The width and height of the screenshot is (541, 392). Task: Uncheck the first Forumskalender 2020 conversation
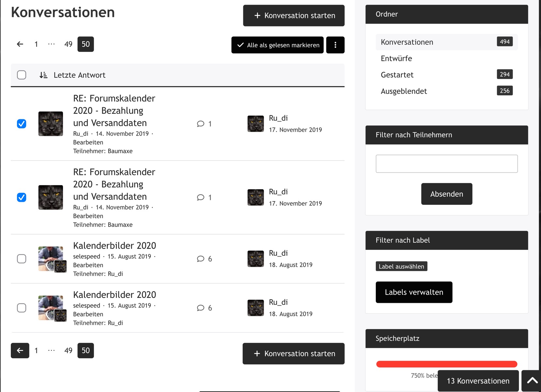(x=22, y=124)
